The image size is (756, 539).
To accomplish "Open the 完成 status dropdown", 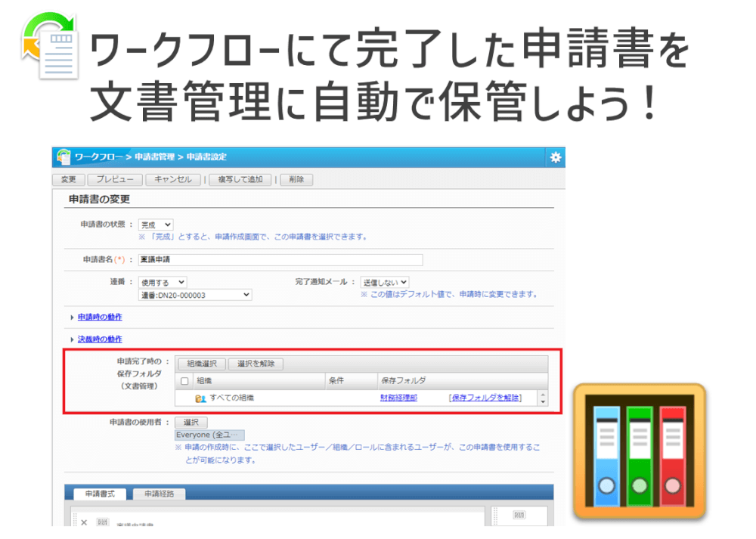I will pos(157,224).
